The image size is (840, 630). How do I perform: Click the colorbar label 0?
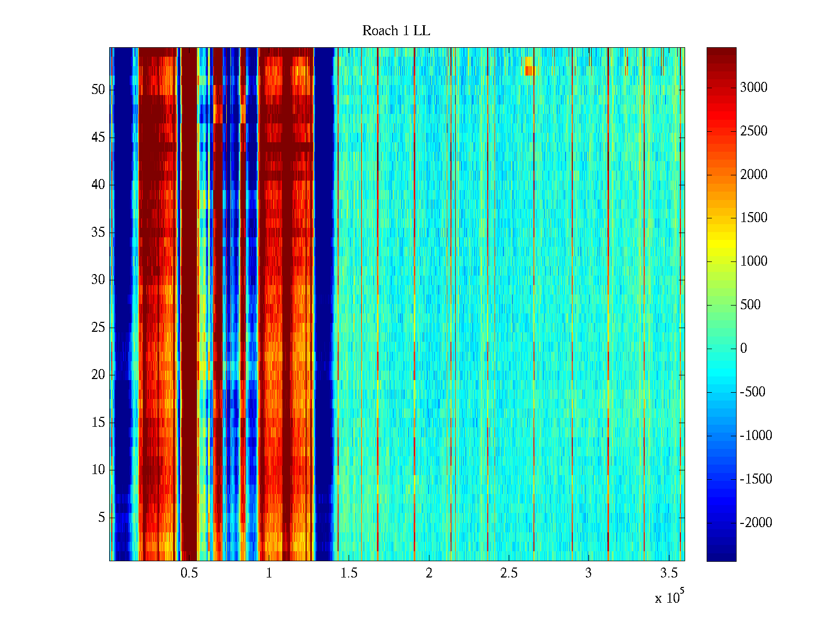[x=743, y=349]
